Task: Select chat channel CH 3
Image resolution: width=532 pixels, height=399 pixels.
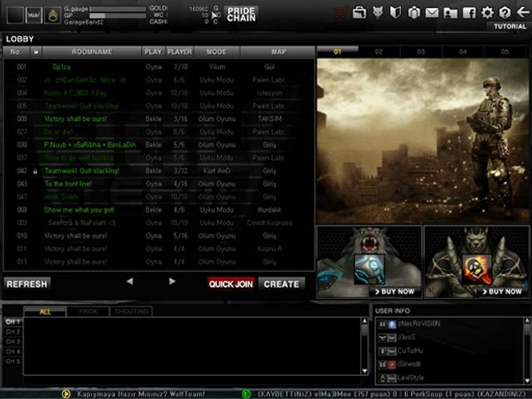Action: pyautogui.click(x=13, y=341)
